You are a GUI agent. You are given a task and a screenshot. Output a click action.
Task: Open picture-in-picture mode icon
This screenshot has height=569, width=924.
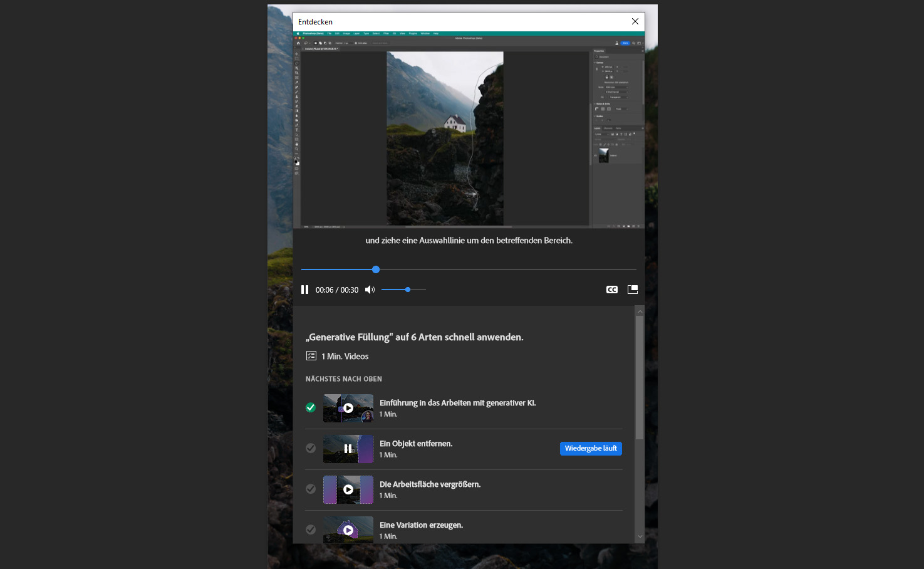click(633, 290)
